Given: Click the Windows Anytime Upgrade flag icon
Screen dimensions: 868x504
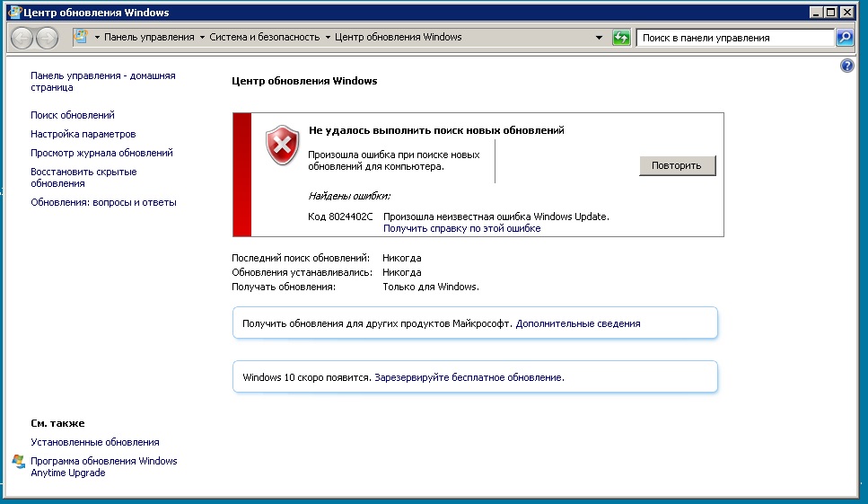Looking at the screenshot, I should (x=18, y=462).
